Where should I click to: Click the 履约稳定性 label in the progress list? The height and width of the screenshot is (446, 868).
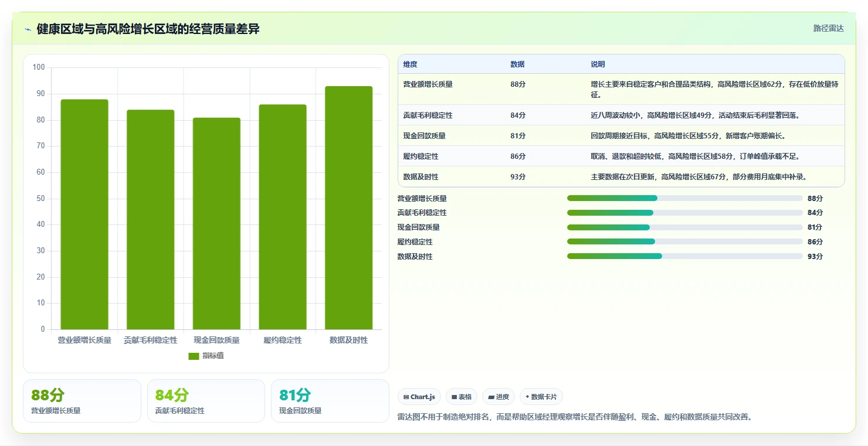click(415, 241)
